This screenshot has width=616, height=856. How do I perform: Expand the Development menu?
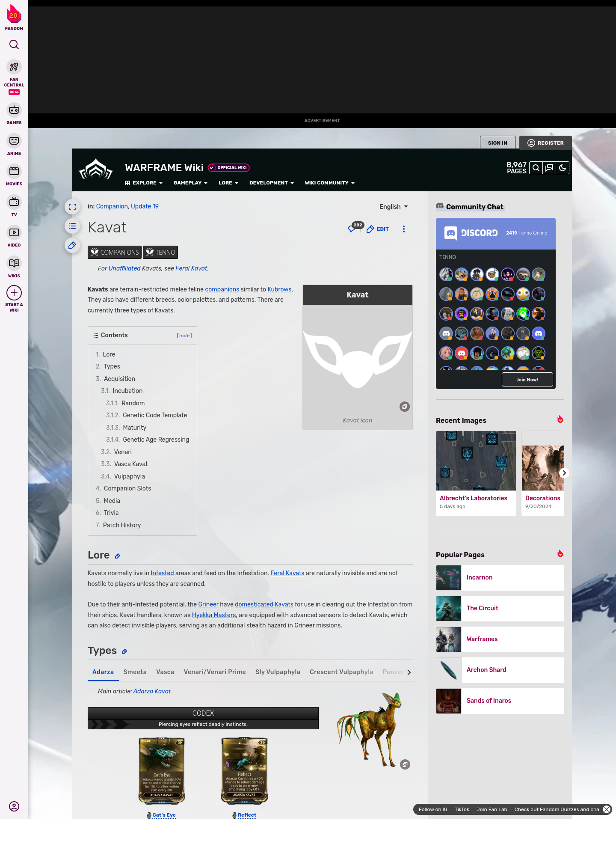pos(272,183)
